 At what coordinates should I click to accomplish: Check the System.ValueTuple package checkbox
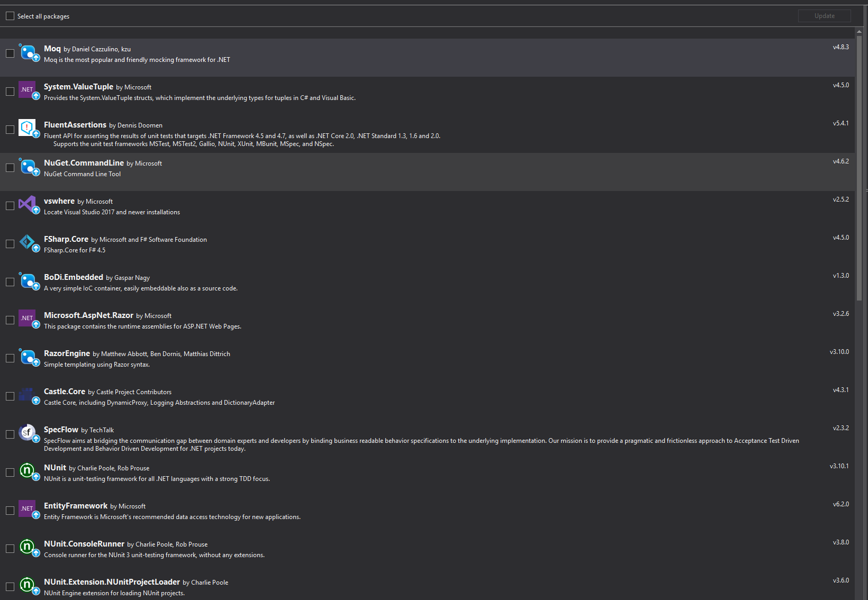[x=10, y=92]
